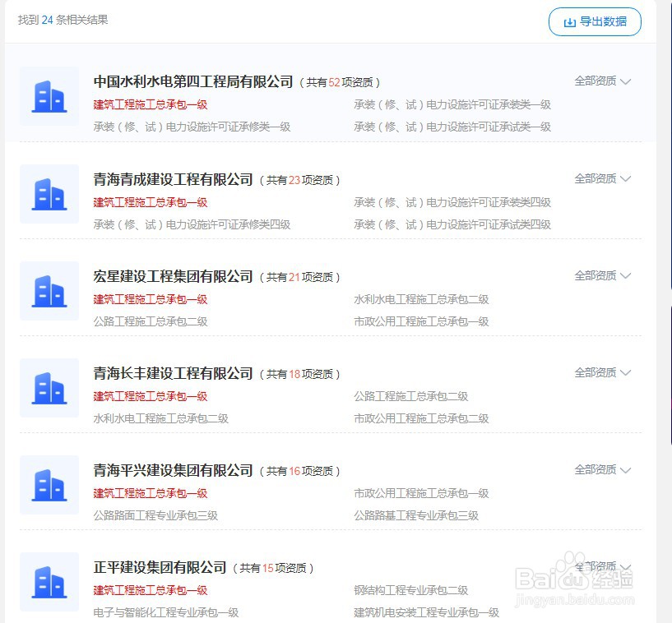Click the building icon for 中国水利水电第四工程局有限公司
This screenshot has width=672, height=623.
pyautogui.click(x=49, y=97)
